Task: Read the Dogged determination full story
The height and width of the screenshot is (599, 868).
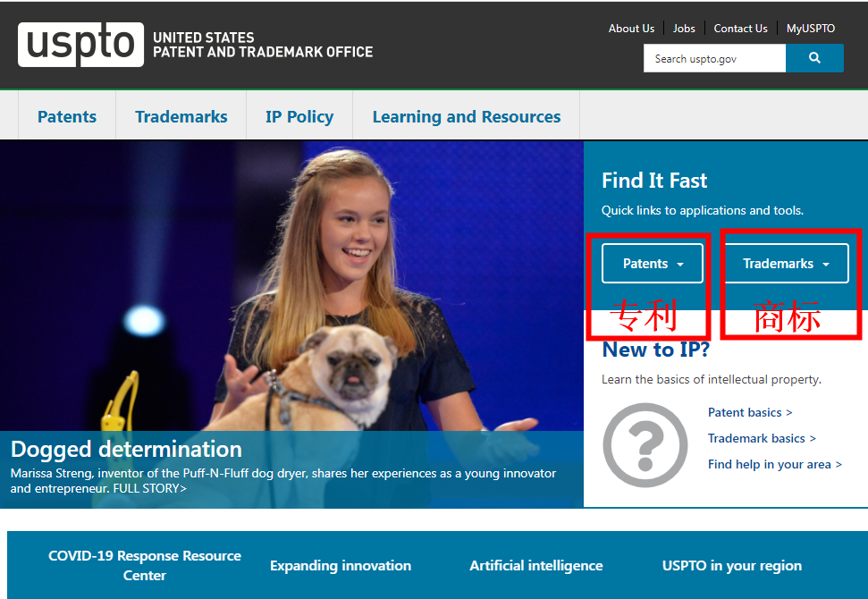Action: pyautogui.click(x=149, y=488)
